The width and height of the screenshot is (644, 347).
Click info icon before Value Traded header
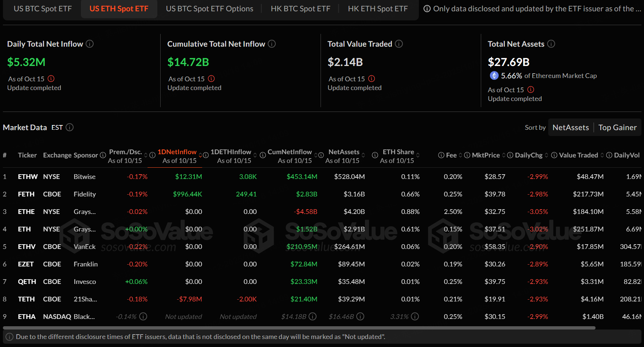(554, 155)
